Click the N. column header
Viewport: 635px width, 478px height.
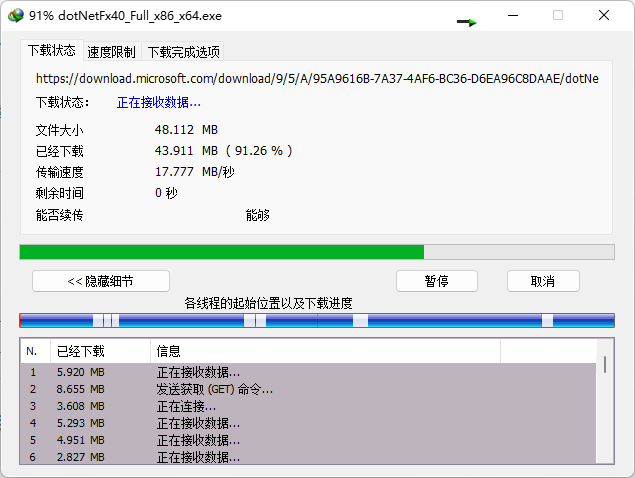(x=35, y=351)
